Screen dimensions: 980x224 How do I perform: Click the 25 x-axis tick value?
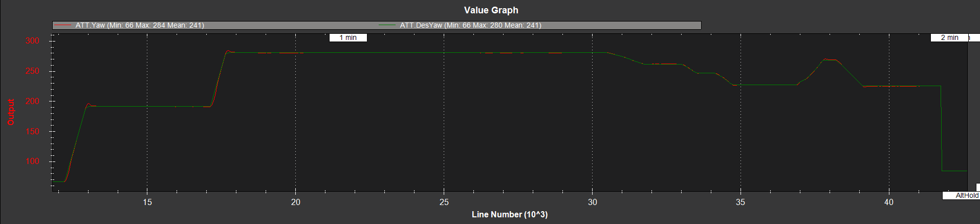pos(444,202)
